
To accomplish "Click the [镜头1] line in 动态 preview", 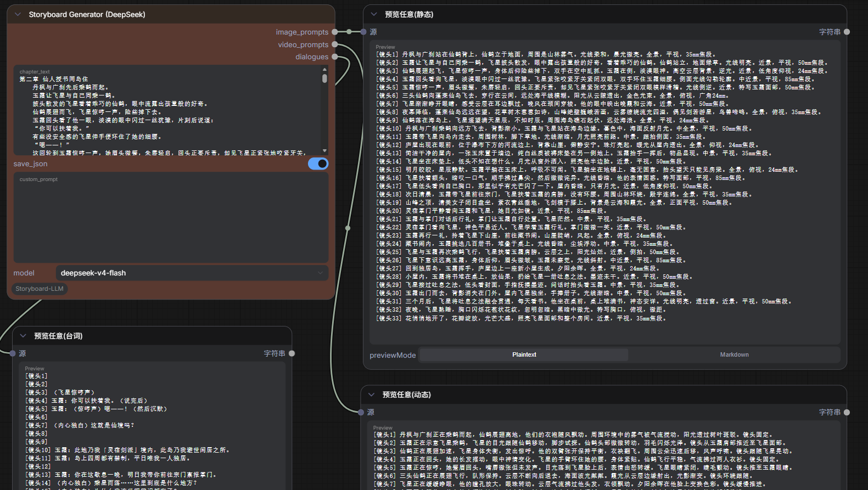I will [x=573, y=435].
